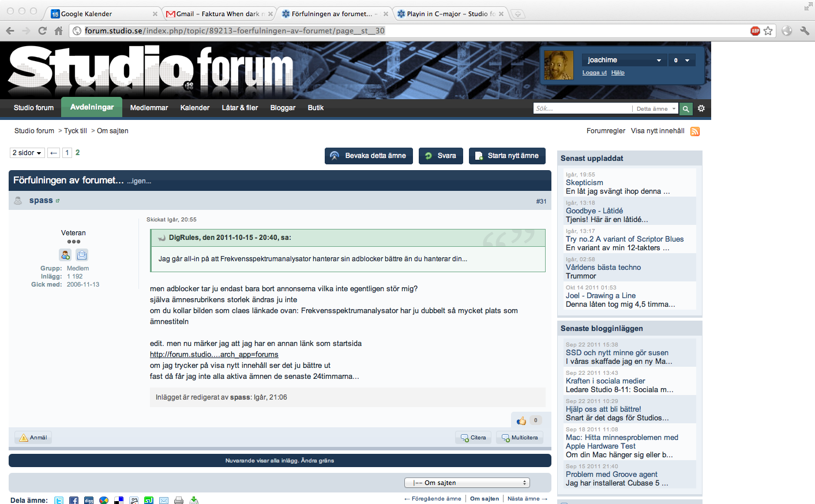Click thumbs-up like icon on post

click(x=521, y=420)
